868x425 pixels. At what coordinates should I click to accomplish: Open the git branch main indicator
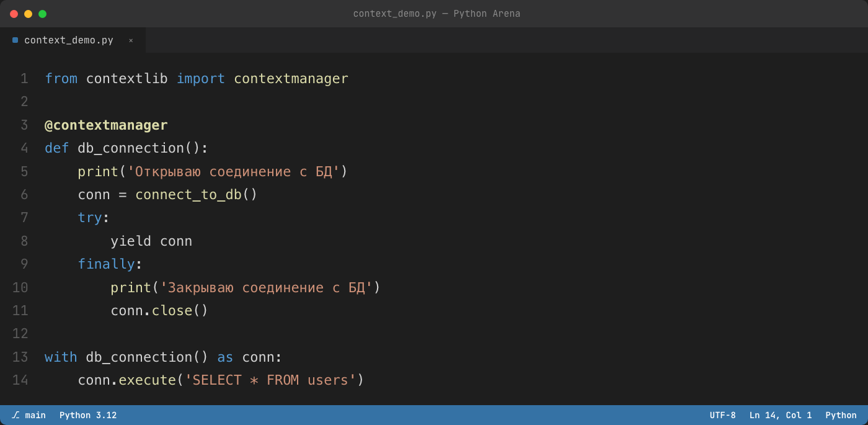point(29,415)
